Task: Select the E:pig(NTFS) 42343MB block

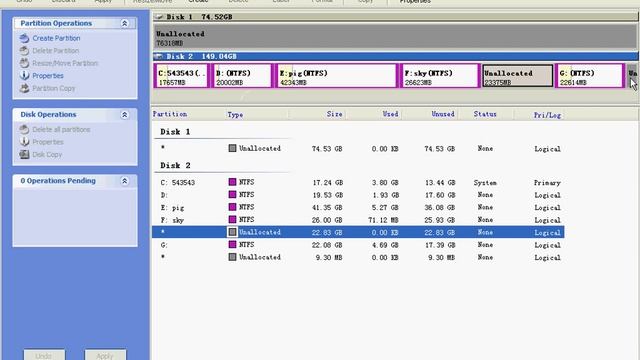Action: [x=336, y=76]
